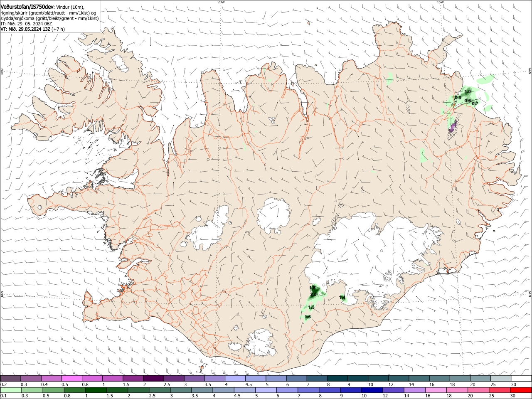Pick the upper legend swatch starting at 14
This screenshot has height=399, width=532.
[419, 378]
